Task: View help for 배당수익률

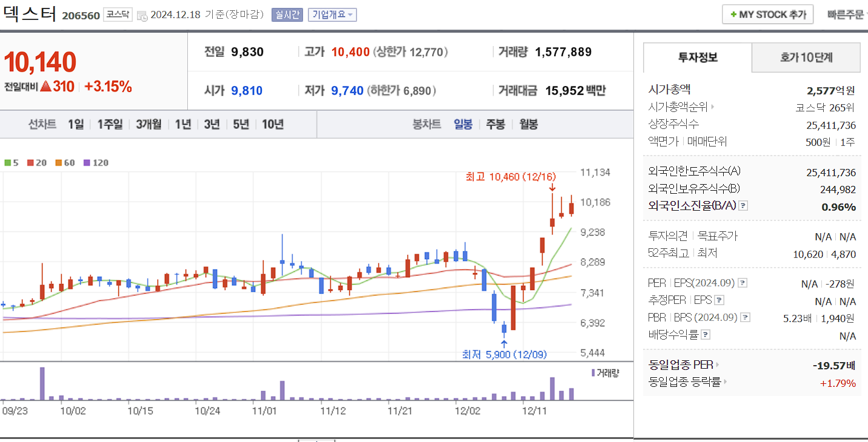Action: tap(706, 334)
